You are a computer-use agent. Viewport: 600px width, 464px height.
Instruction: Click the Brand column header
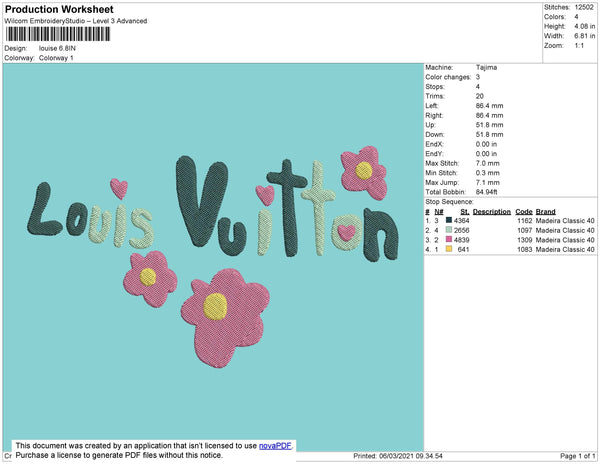tap(546, 212)
